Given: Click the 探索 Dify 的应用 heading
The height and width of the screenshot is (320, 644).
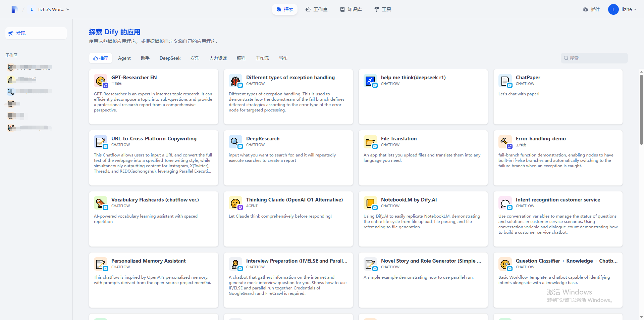Looking at the screenshot, I should 114,32.
